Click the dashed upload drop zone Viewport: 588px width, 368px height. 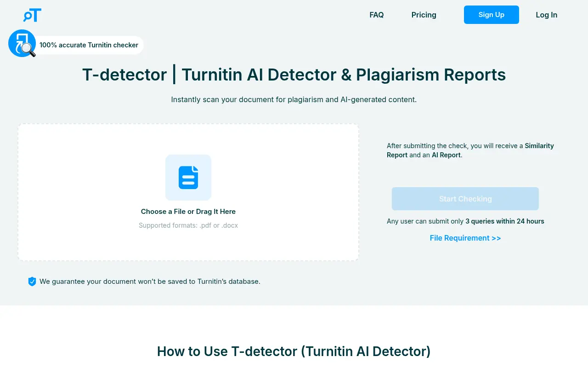[188, 192]
